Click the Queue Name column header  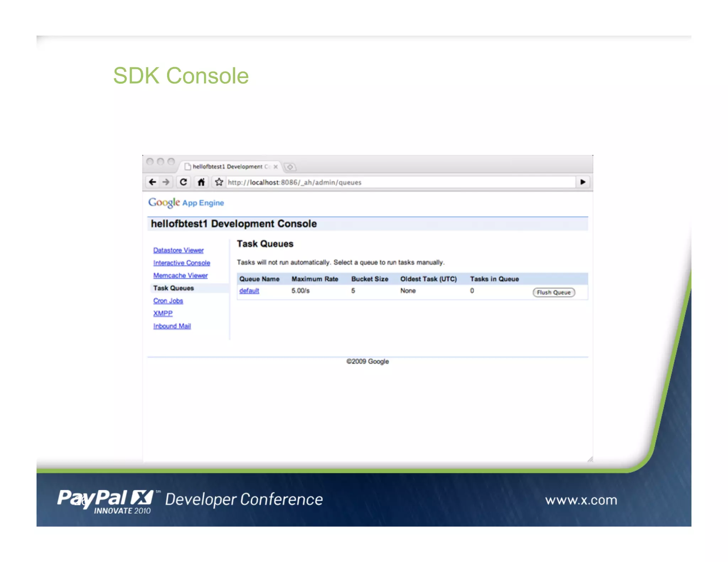(259, 279)
